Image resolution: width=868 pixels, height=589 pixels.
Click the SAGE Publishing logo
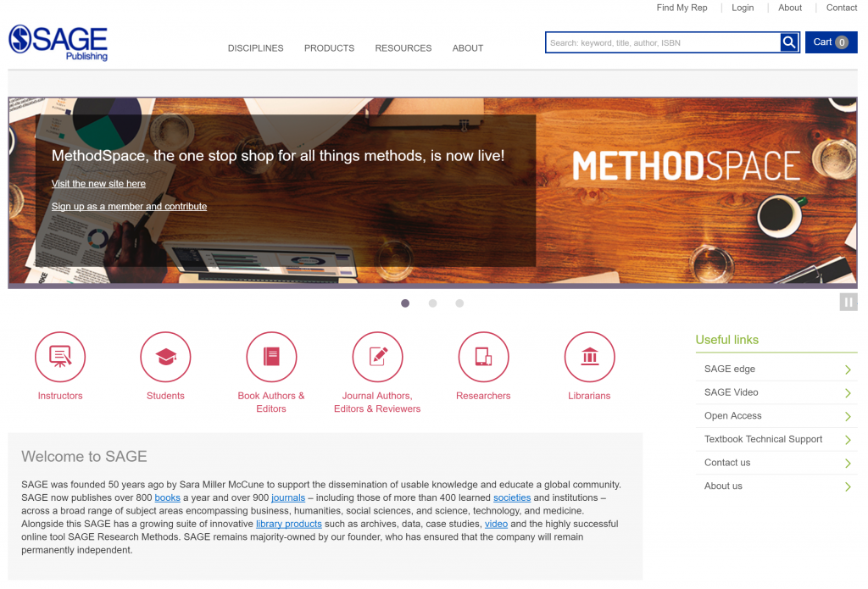coord(58,42)
